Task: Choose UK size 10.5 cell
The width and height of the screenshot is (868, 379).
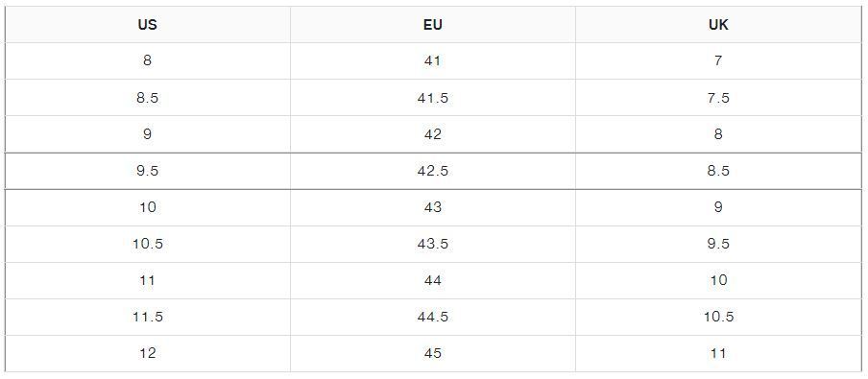Action: [x=718, y=317]
